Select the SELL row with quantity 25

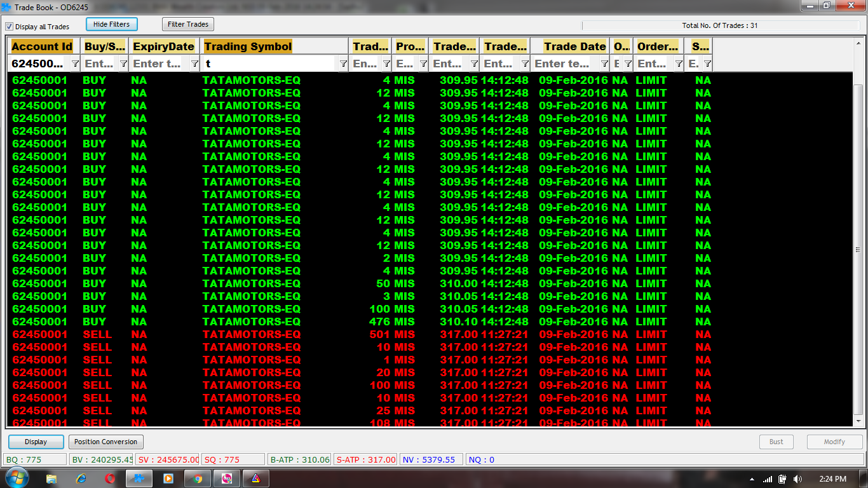[430, 410]
